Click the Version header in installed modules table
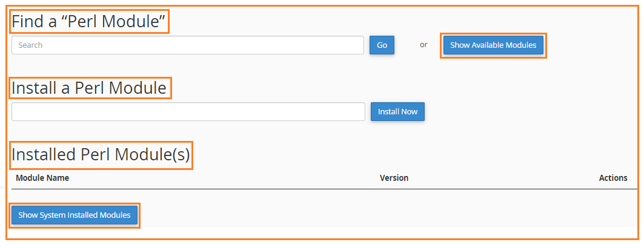This screenshot has width=644, height=248. pos(394,178)
